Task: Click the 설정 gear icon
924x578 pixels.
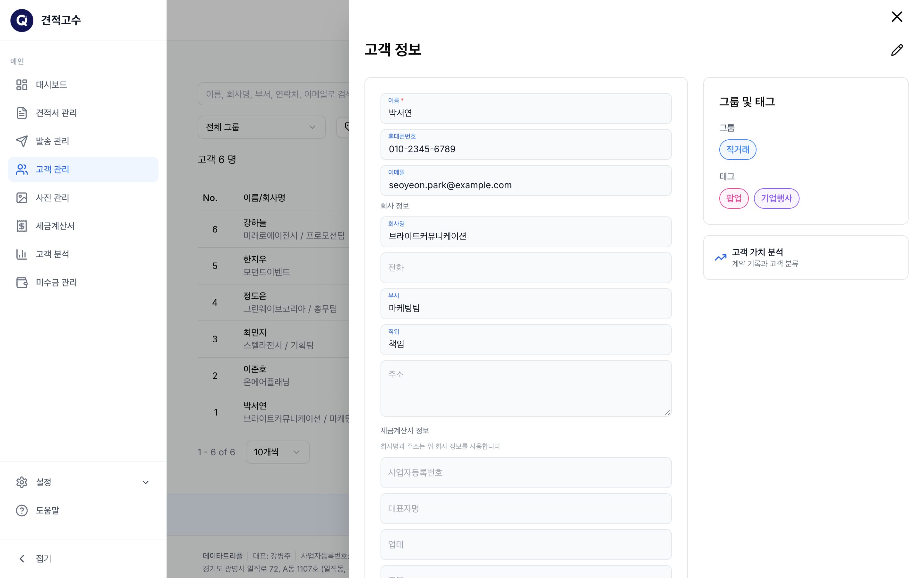Action: point(22,482)
